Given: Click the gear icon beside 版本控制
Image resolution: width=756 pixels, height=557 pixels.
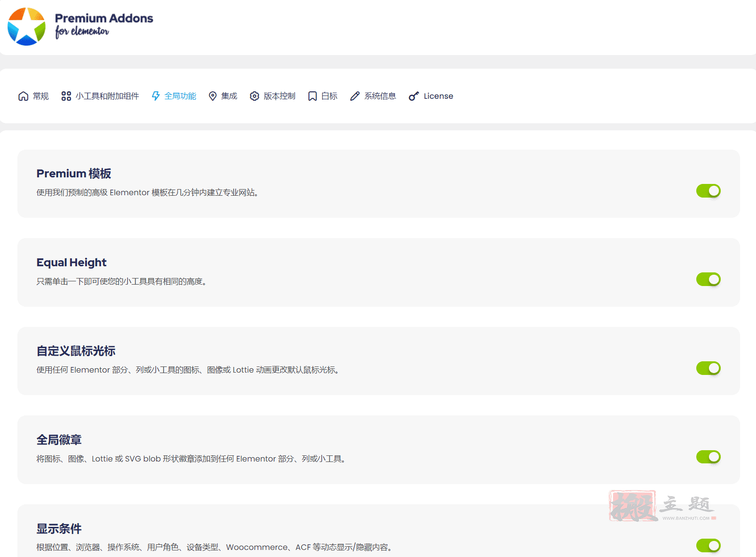Looking at the screenshot, I should point(254,96).
